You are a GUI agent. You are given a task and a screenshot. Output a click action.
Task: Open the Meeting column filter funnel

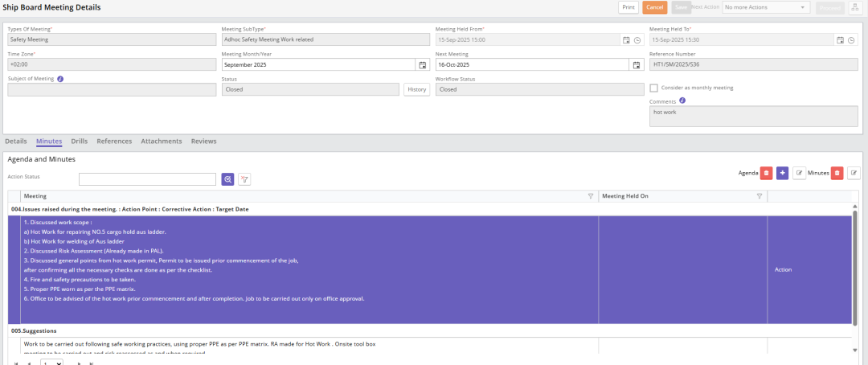591,196
